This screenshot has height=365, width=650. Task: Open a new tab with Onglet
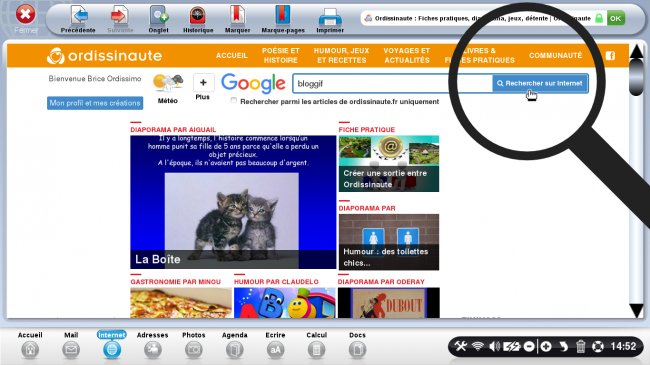(x=158, y=19)
